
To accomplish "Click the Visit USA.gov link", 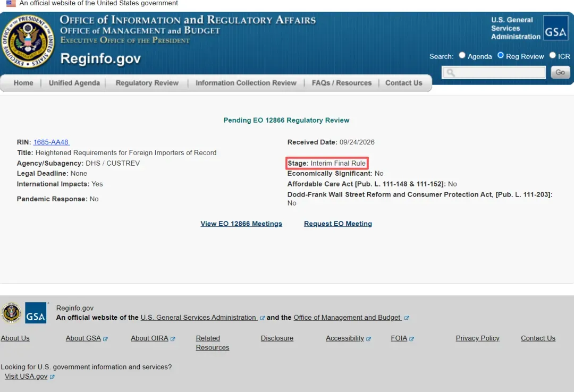I will click(x=26, y=376).
